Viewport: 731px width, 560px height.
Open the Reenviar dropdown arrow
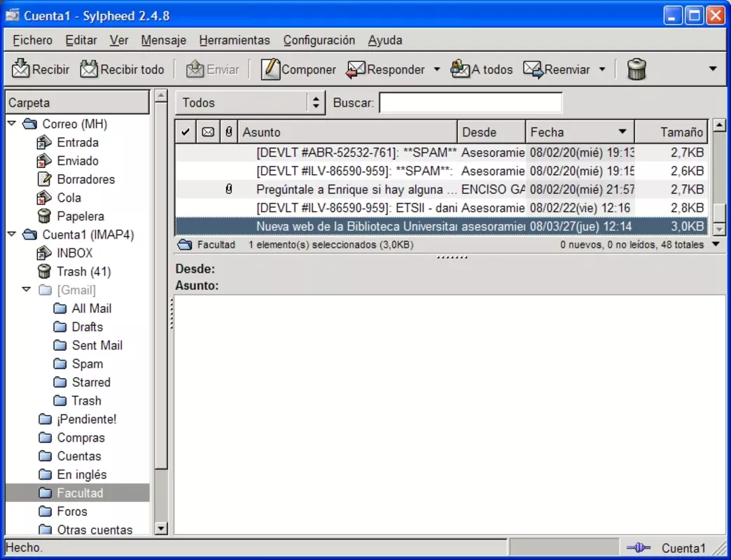(602, 69)
